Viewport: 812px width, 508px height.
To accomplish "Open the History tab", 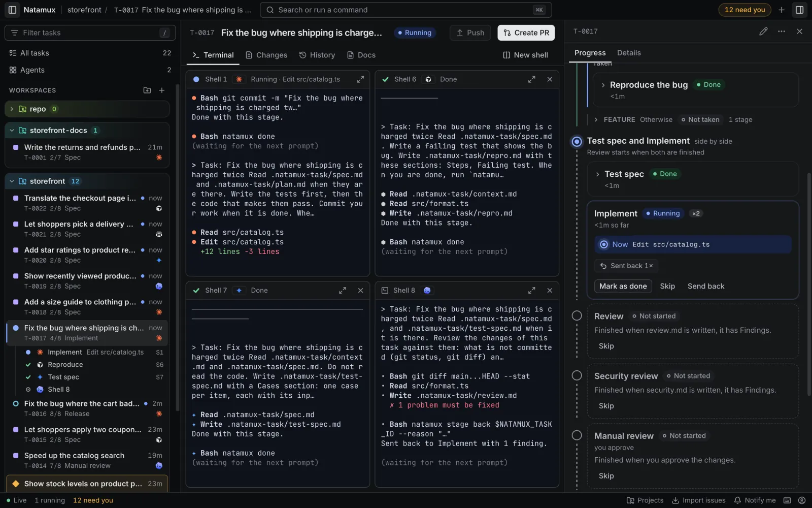I will [317, 55].
